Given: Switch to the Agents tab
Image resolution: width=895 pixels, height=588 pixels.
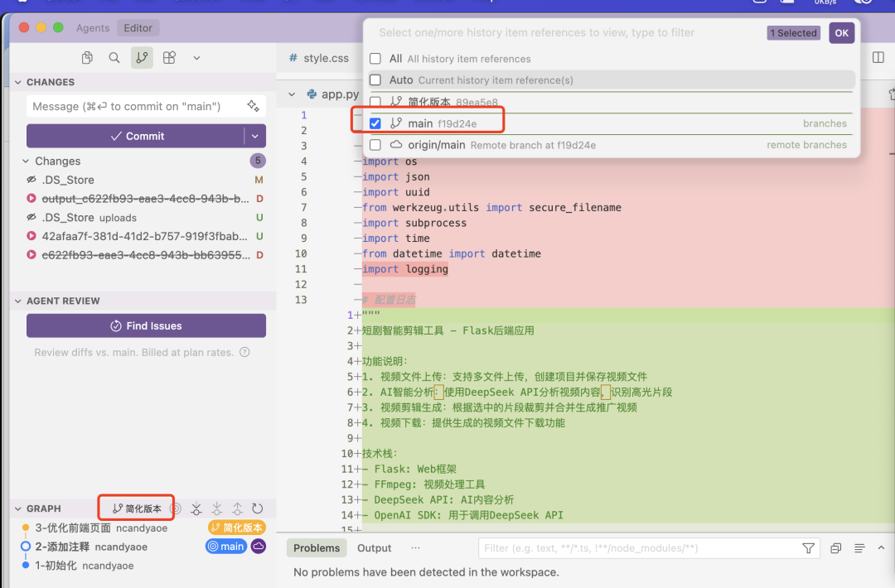Looking at the screenshot, I should (x=93, y=28).
